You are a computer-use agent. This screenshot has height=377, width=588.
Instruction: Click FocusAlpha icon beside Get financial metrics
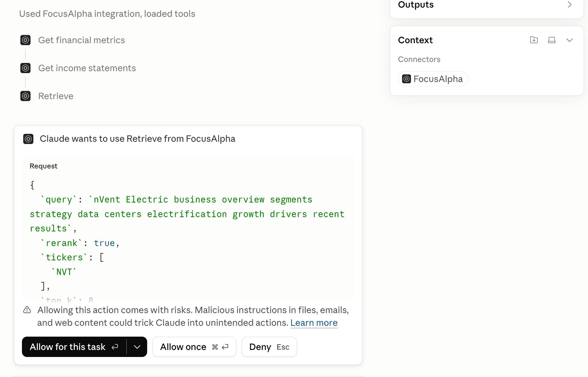click(x=25, y=40)
